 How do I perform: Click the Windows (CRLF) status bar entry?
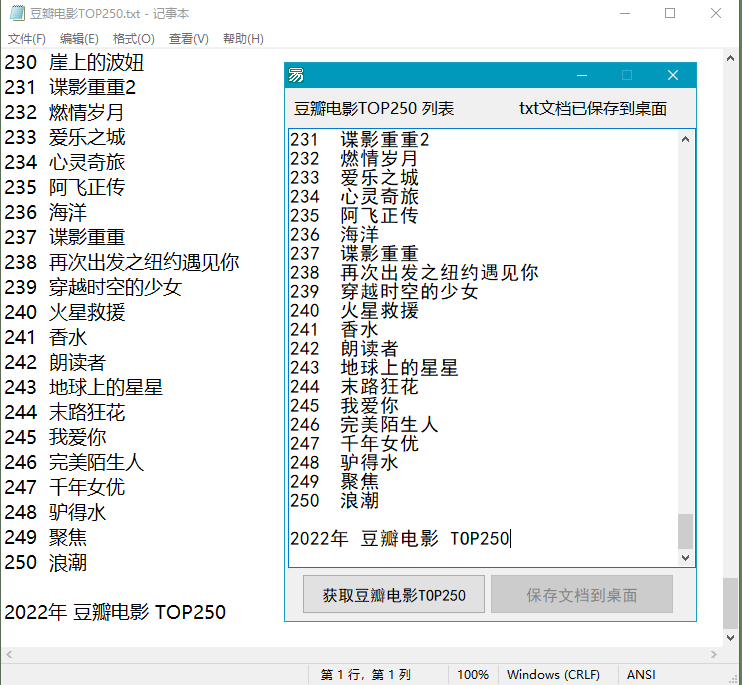[x=553, y=675]
